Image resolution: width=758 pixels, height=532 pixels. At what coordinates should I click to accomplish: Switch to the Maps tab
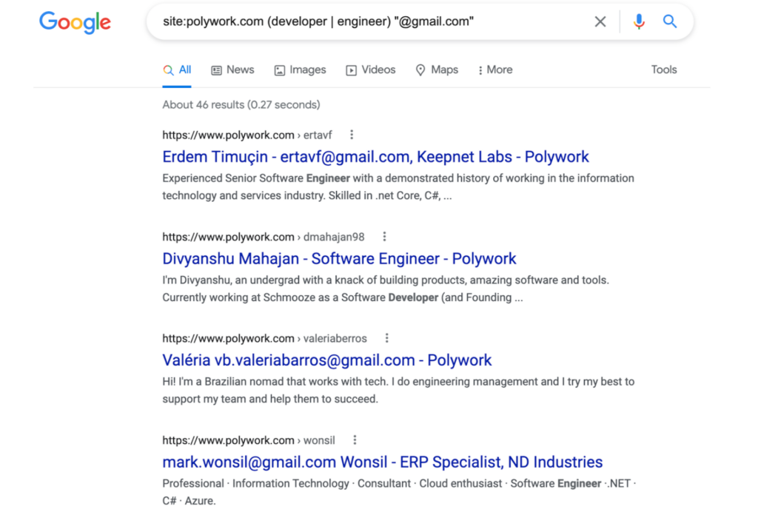tap(437, 70)
